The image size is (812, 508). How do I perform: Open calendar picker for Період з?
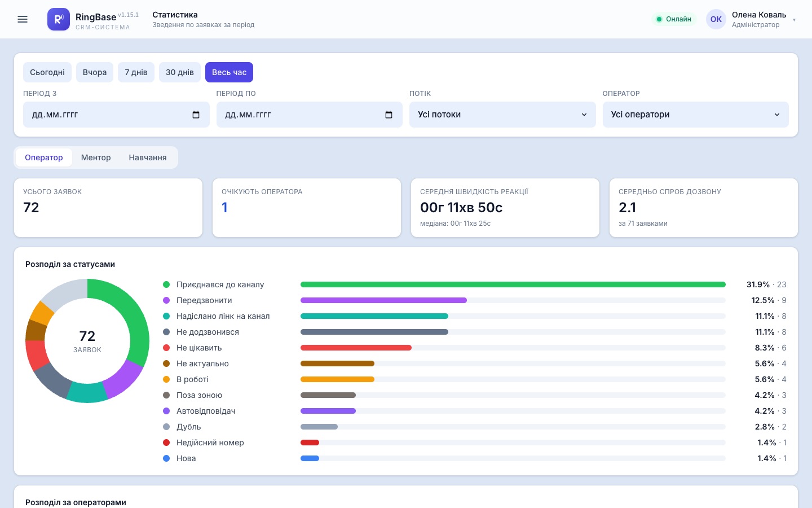196,115
